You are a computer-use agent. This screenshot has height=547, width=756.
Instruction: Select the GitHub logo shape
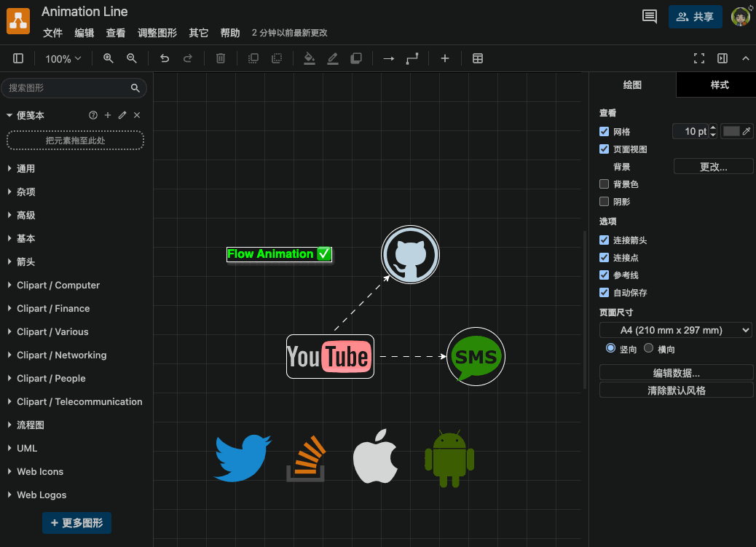(410, 254)
